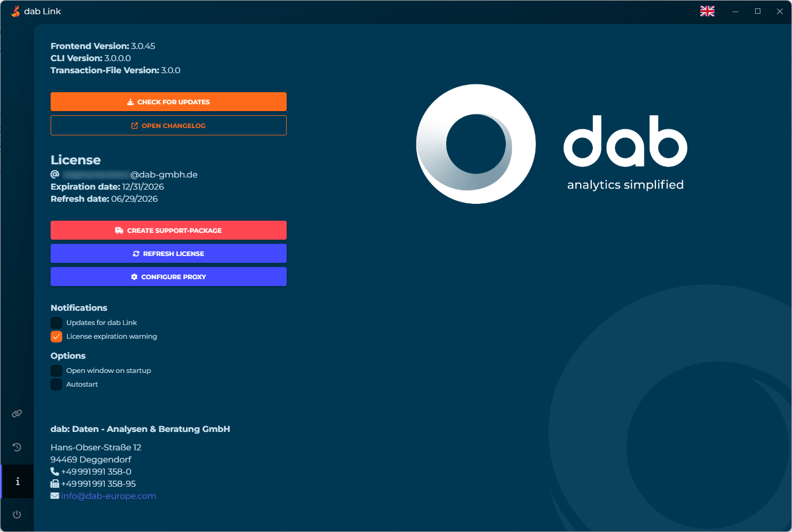The height and width of the screenshot is (532, 792).
Task: Select the info sidebar icon
Action: click(17, 481)
